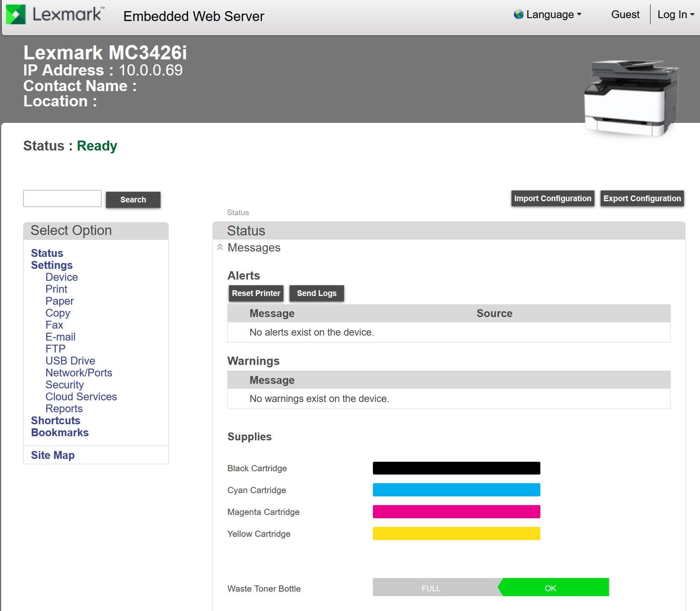Collapse the Messages section chevron

(220, 247)
